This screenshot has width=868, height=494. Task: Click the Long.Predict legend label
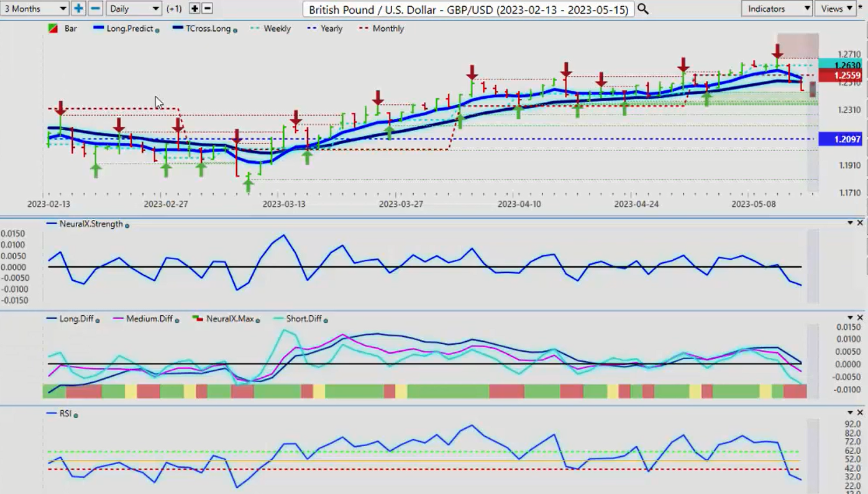point(130,29)
